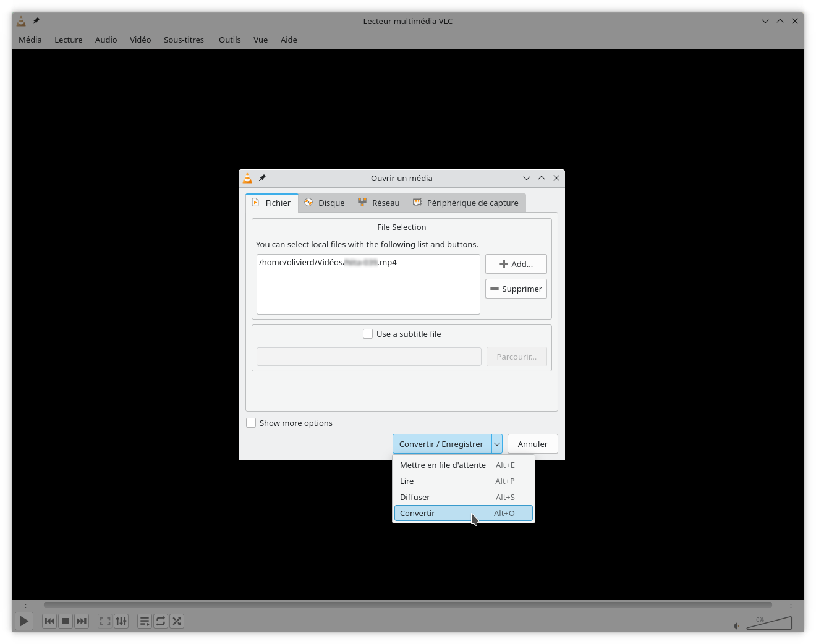Click the Add... button
The width and height of the screenshot is (816, 644).
click(x=516, y=264)
